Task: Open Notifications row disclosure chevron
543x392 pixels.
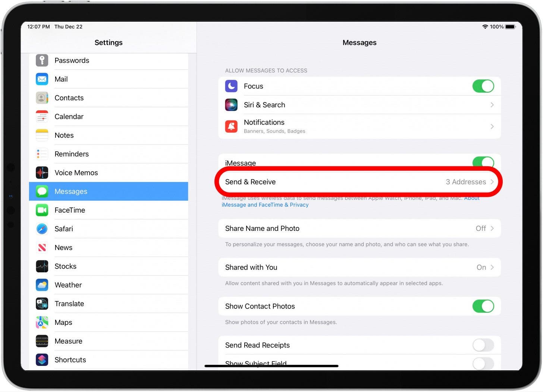Action: point(492,126)
